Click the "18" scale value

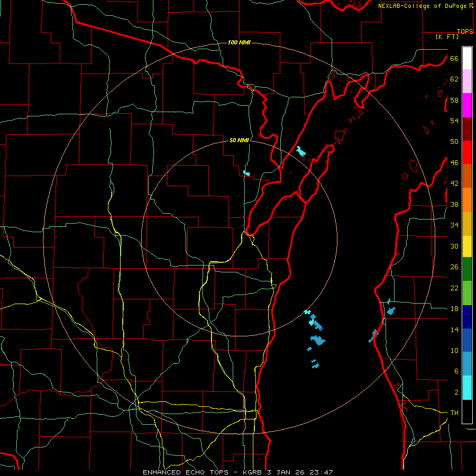click(454, 309)
